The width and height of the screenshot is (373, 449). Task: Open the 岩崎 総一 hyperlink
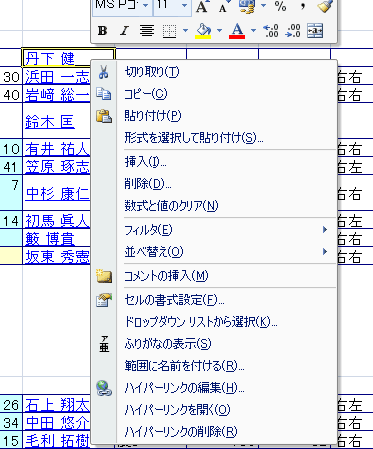[x=57, y=95]
